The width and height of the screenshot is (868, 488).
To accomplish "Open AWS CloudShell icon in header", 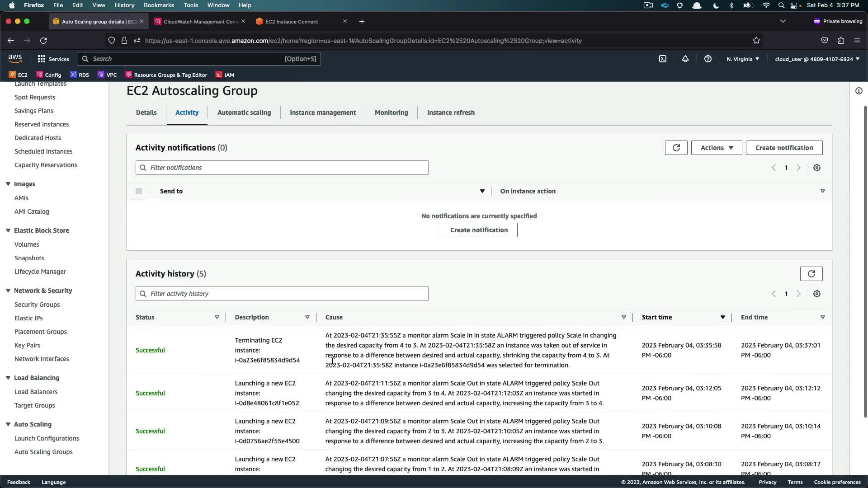I will [663, 59].
